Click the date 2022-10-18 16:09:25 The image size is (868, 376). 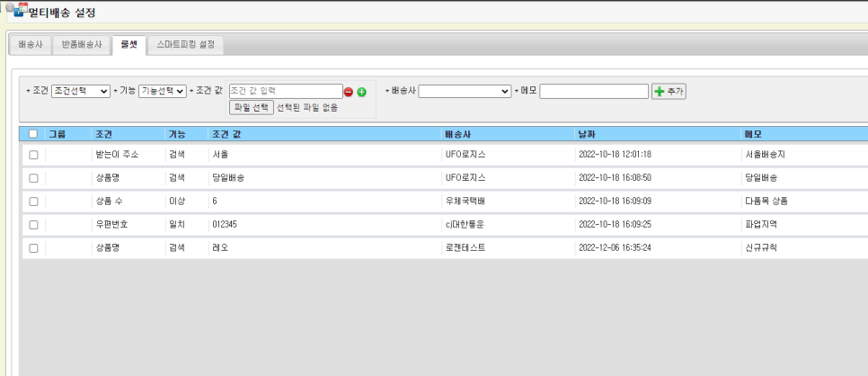point(615,225)
